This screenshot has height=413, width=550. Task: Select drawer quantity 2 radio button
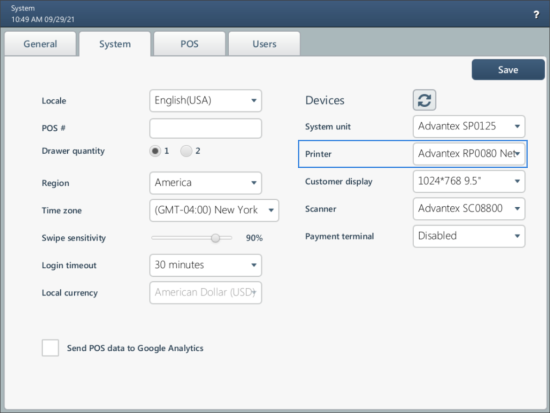pyautogui.click(x=186, y=151)
